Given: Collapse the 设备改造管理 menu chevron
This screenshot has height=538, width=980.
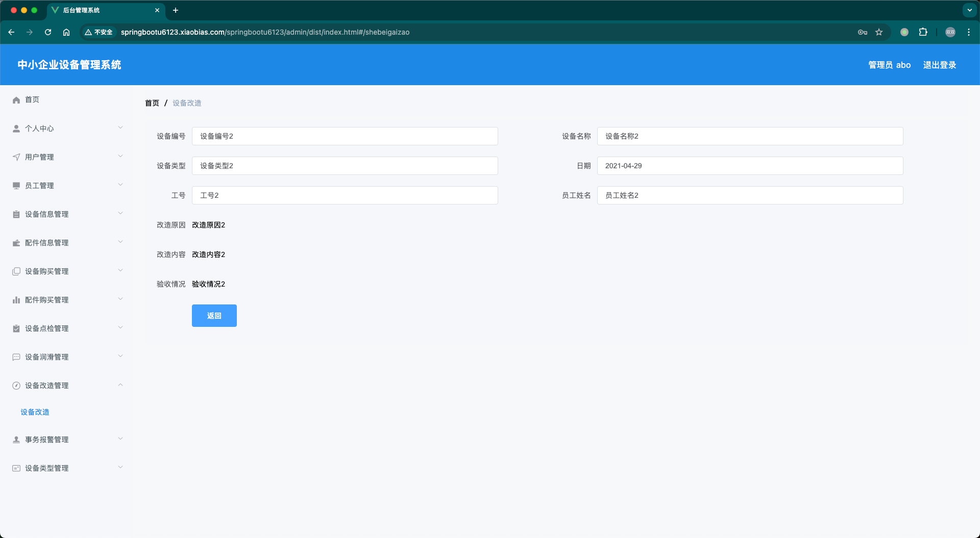Looking at the screenshot, I should [120, 385].
